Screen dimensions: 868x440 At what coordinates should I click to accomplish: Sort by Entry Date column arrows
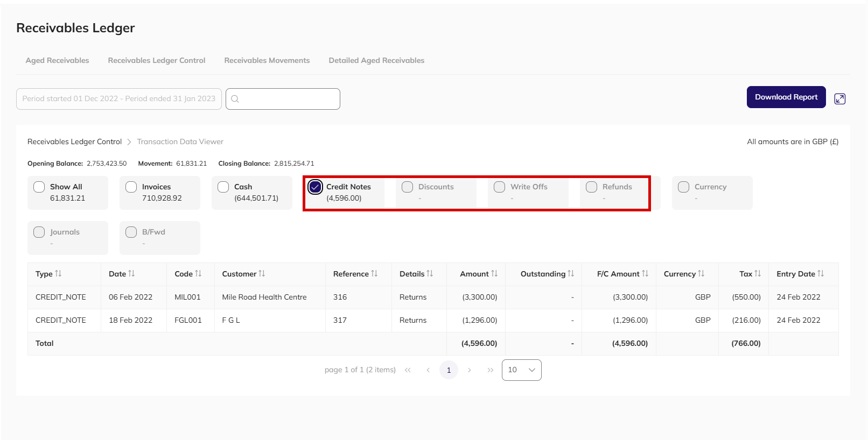821,274
